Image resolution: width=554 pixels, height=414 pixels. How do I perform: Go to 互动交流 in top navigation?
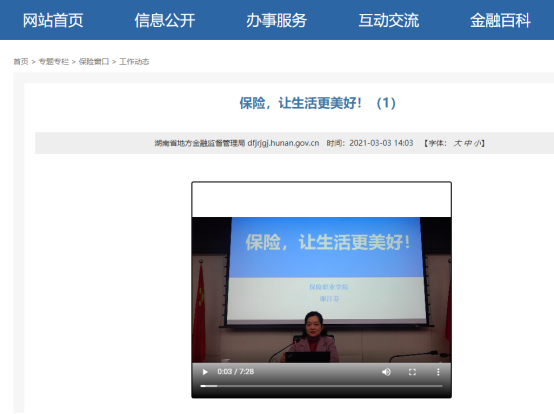389,20
